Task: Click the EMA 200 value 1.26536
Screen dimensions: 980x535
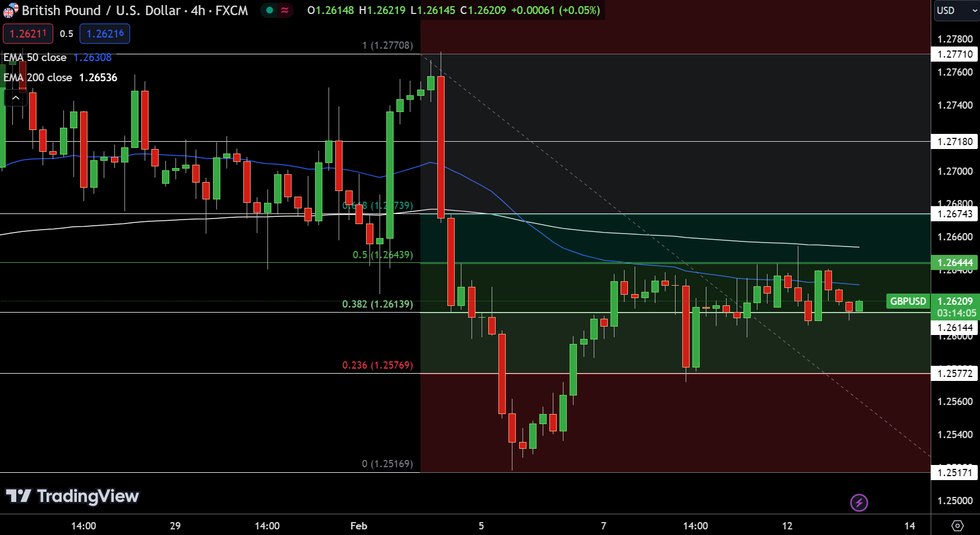Action: click(98, 77)
